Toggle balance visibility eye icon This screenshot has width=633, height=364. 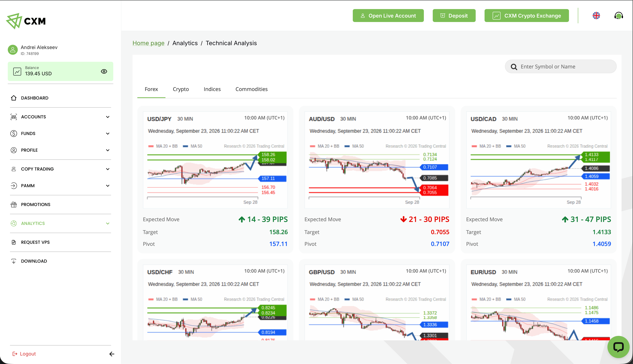(104, 72)
